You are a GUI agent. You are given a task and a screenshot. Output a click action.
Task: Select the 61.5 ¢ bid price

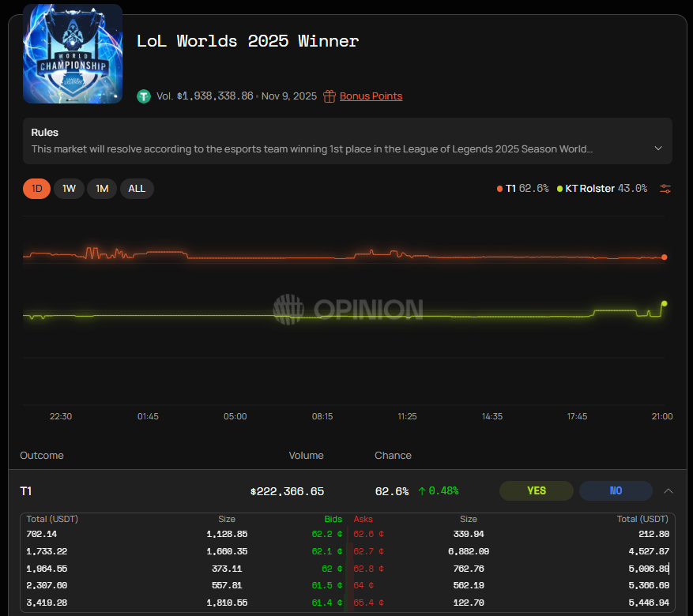[x=327, y=585]
